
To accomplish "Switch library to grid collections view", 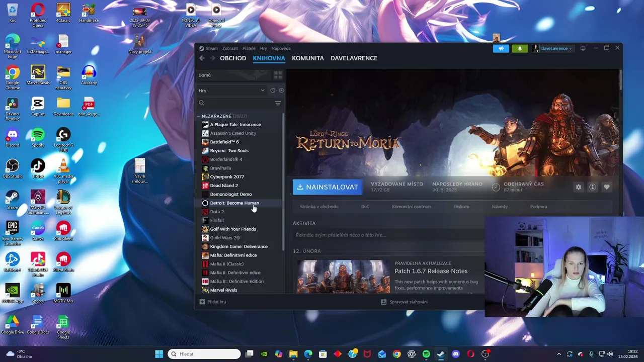I will click(x=278, y=75).
